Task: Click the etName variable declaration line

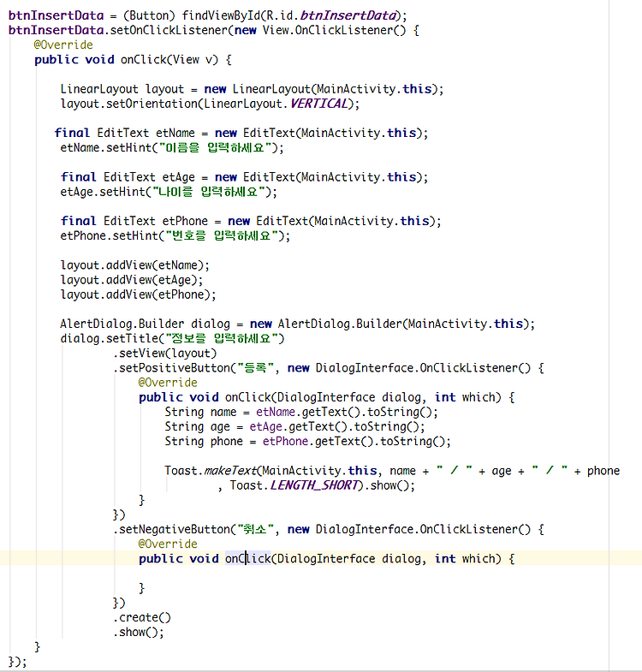Action: tap(241, 133)
